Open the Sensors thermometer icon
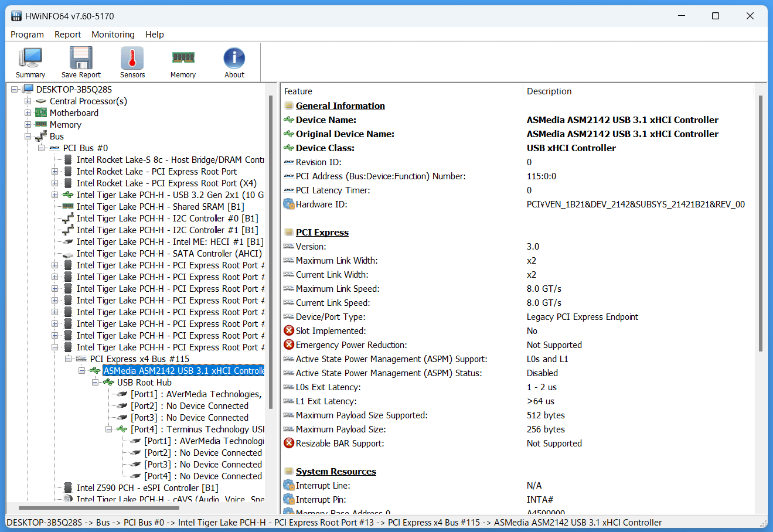The width and height of the screenshot is (773, 532). pyautogui.click(x=132, y=58)
